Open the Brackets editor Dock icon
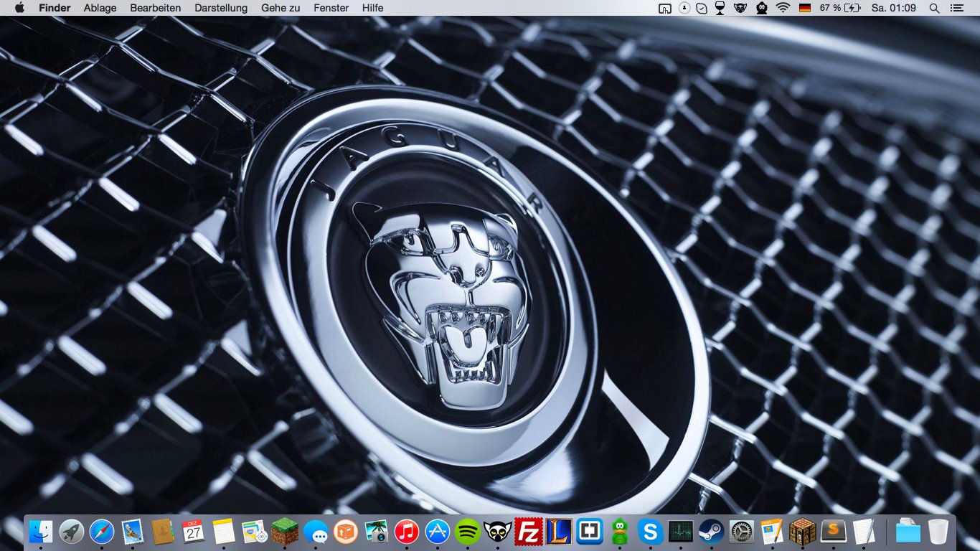Viewport: 980px width, 551px height. [x=590, y=532]
